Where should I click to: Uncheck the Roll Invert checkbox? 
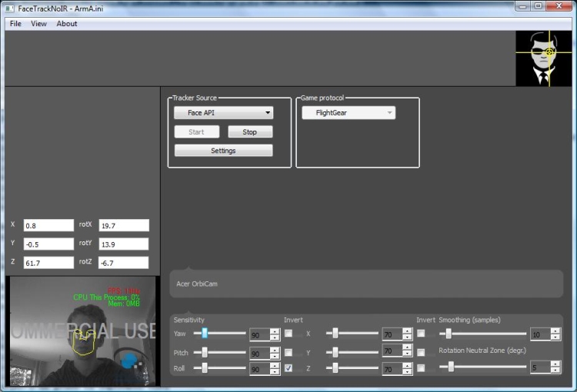point(288,369)
